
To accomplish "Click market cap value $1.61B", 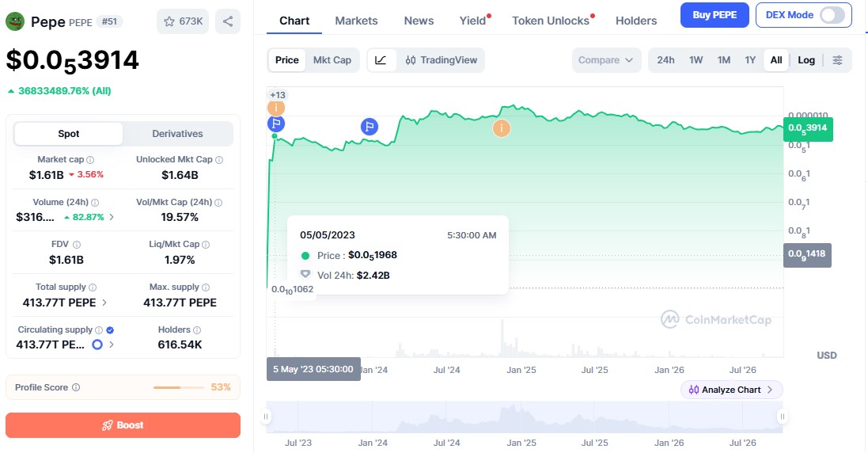I will click(47, 175).
